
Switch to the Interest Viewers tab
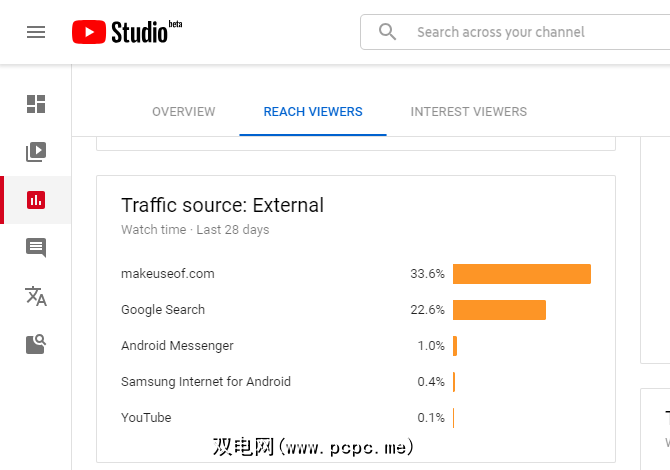point(468,112)
